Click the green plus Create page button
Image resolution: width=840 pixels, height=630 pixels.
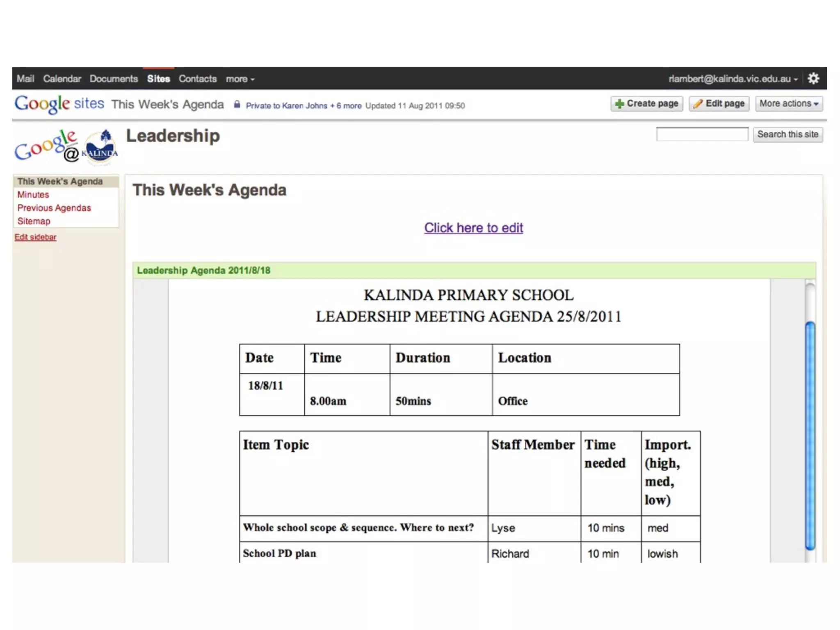(647, 104)
